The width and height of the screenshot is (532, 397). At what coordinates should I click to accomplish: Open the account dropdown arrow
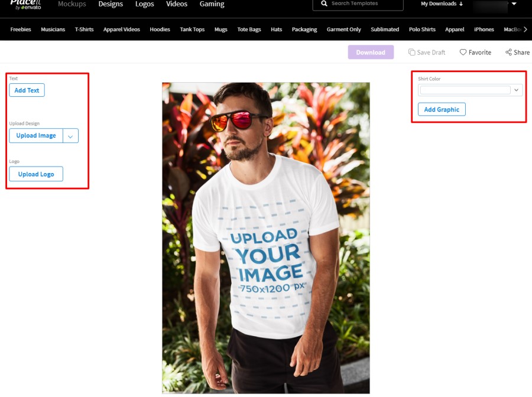(514, 4)
